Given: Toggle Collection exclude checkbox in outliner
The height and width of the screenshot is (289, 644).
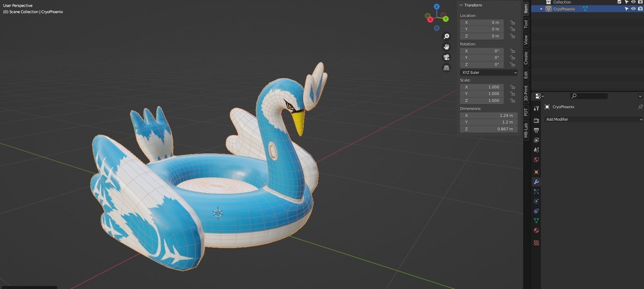Looking at the screenshot, I should point(619,2).
